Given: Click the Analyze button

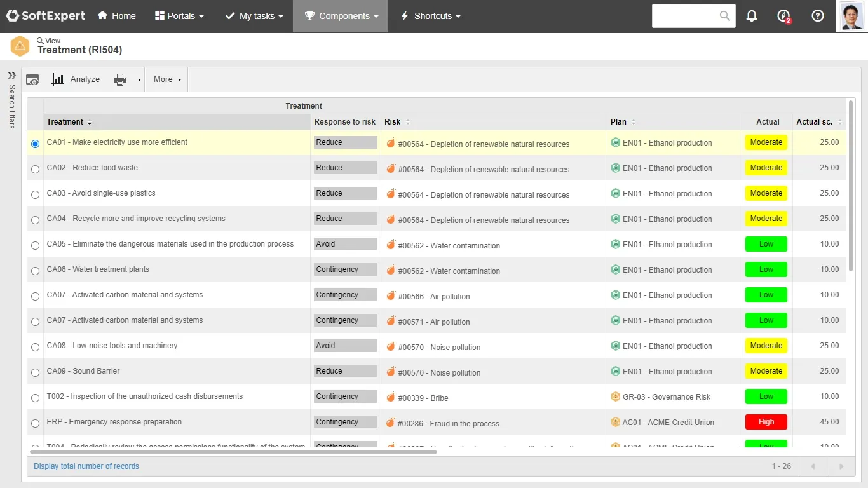Looking at the screenshot, I should (76, 79).
